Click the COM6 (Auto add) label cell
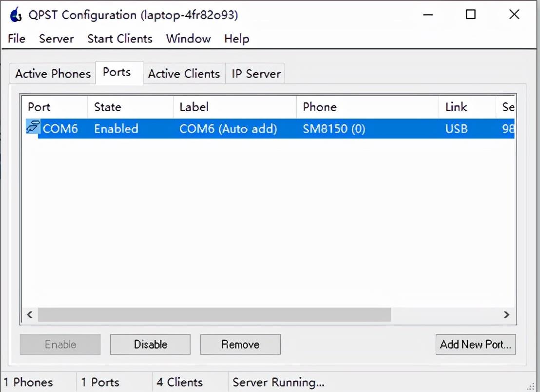The height and width of the screenshot is (392, 540). [x=228, y=129]
